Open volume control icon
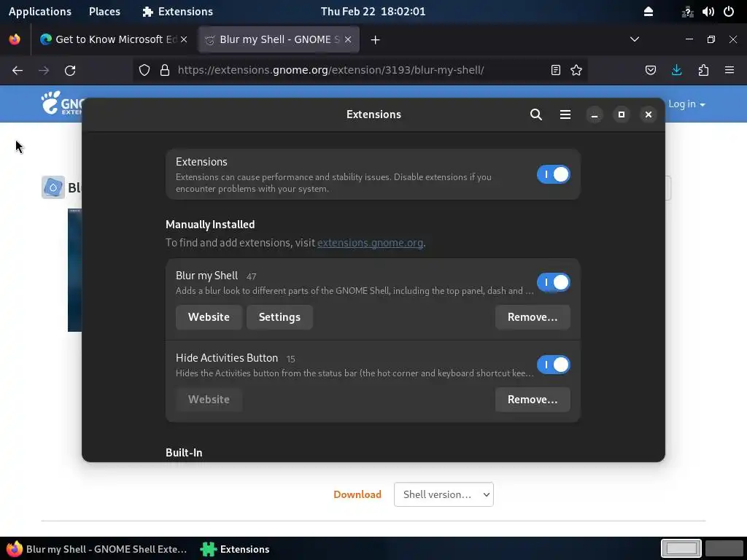 click(x=708, y=12)
